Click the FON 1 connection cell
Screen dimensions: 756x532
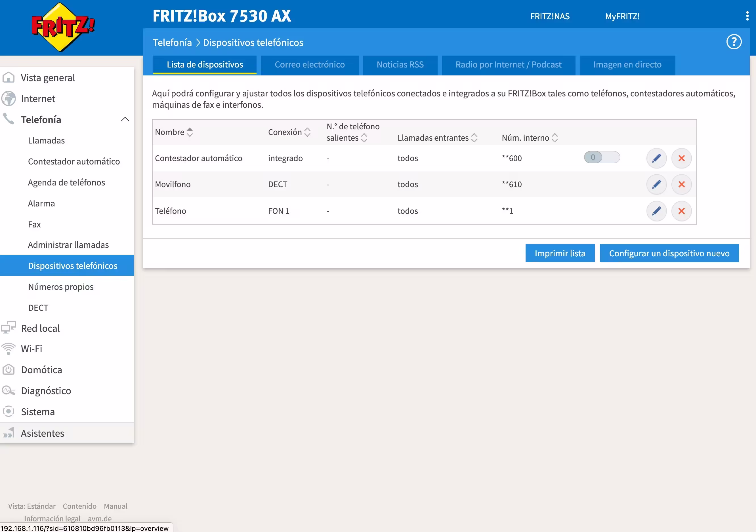point(279,211)
